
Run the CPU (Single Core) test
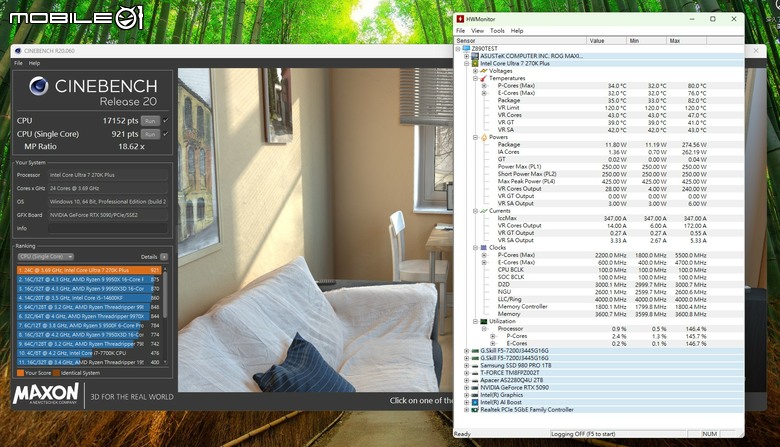click(x=150, y=134)
